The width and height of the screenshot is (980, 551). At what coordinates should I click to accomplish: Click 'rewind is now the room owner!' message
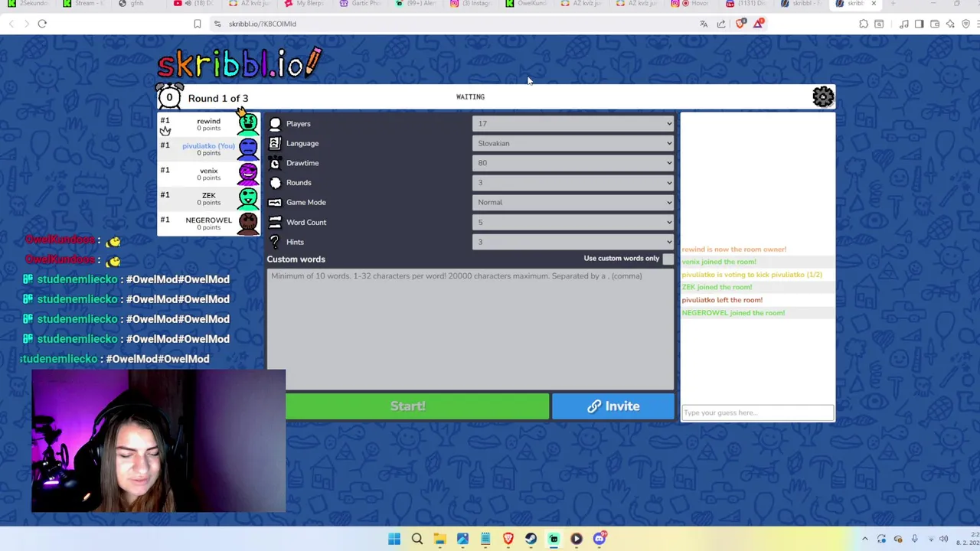[733, 249]
